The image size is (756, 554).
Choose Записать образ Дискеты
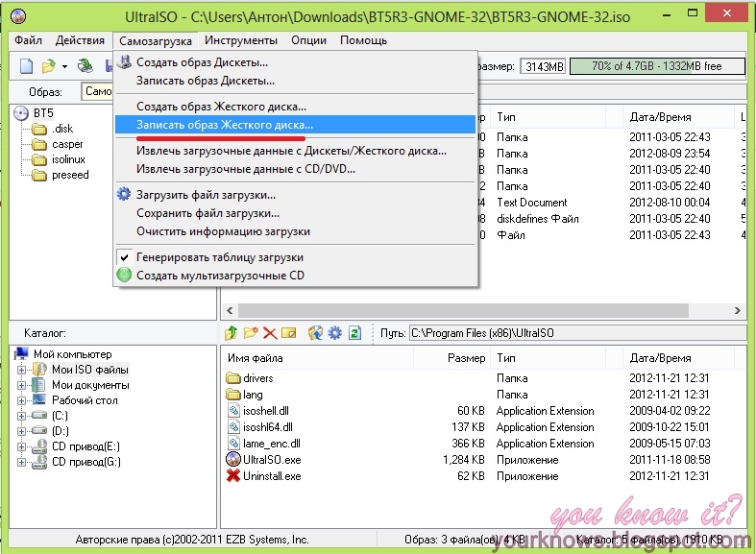[295, 81]
